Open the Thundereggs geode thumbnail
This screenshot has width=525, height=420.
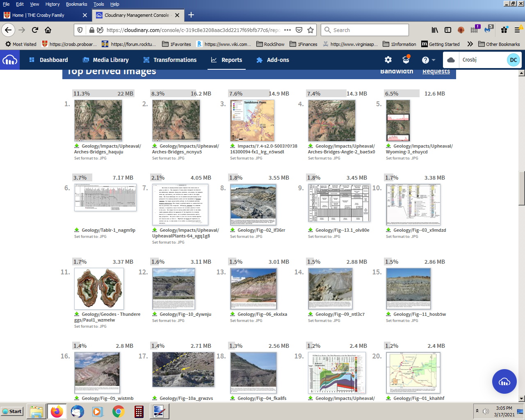(99, 289)
